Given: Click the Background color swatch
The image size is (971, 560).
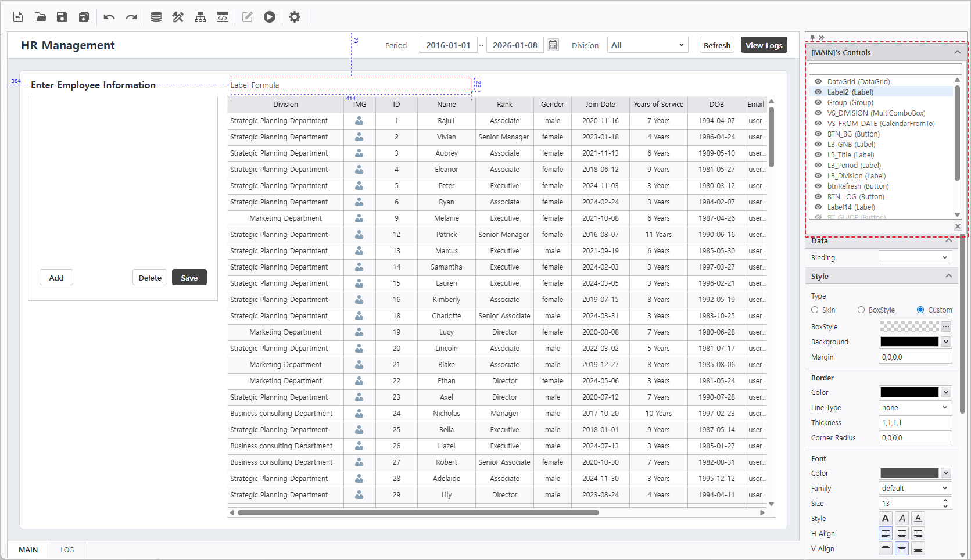Looking at the screenshot, I should coord(909,342).
